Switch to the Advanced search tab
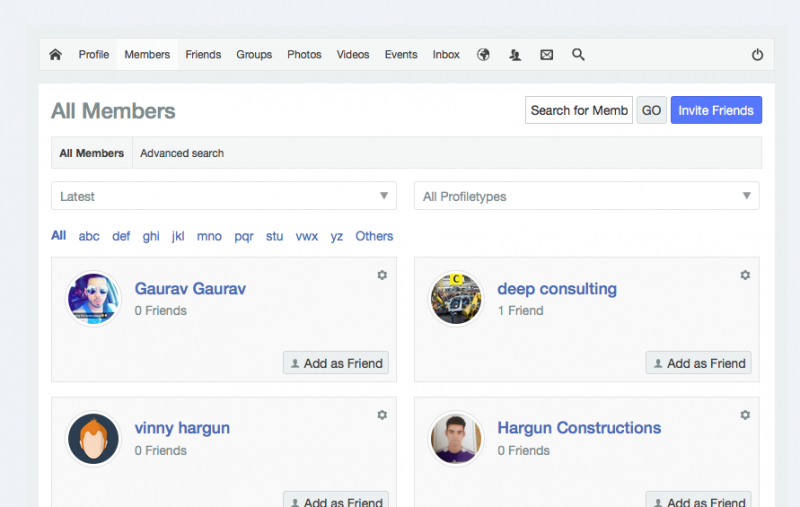This screenshot has width=800, height=507. pyautogui.click(x=182, y=153)
